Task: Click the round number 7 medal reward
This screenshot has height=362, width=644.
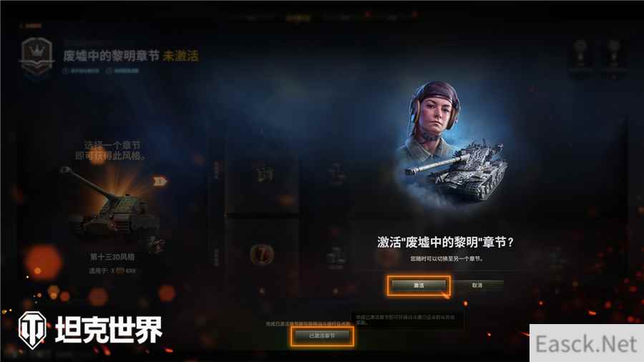Action: (x=262, y=255)
